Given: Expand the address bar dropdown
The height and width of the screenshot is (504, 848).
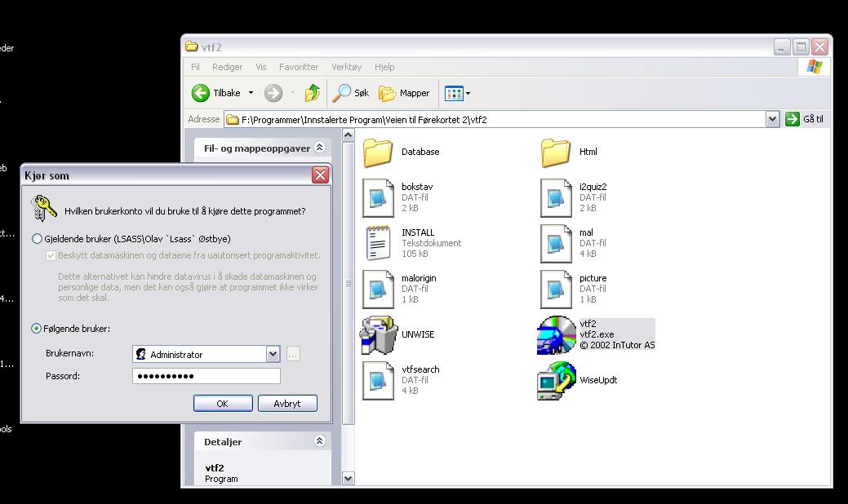Looking at the screenshot, I should tap(772, 119).
